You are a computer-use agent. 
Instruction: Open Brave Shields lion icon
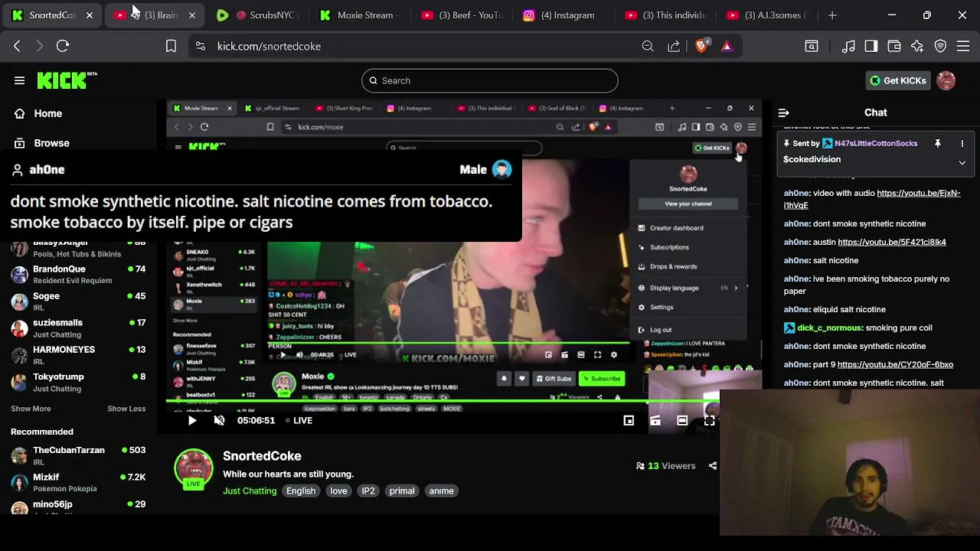(x=701, y=46)
